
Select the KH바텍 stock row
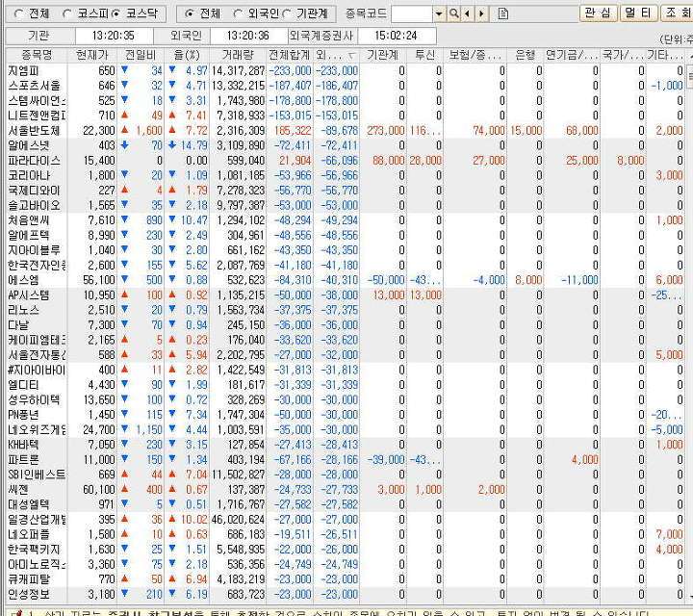pyautogui.click(x=345, y=445)
